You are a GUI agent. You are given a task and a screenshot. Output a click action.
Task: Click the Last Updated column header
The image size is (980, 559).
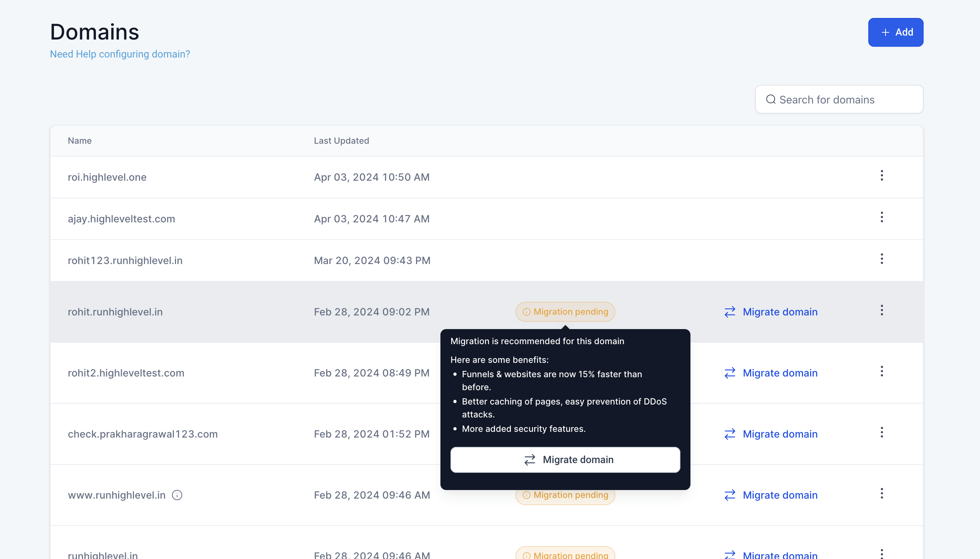[x=341, y=140]
